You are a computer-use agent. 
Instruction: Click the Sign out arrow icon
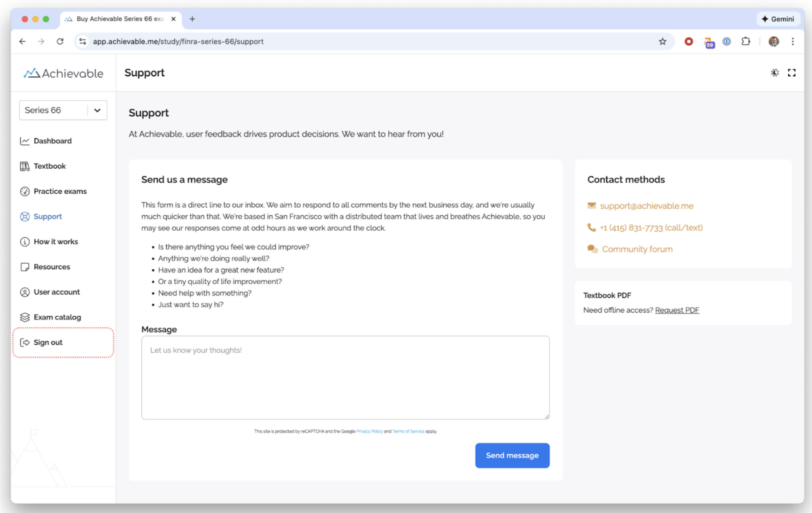click(x=25, y=342)
